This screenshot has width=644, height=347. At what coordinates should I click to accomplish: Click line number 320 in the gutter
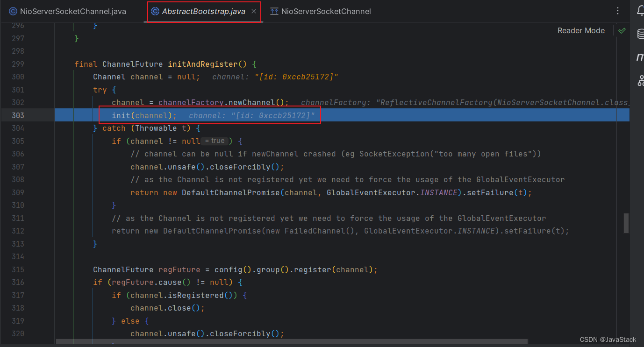coord(18,333)
